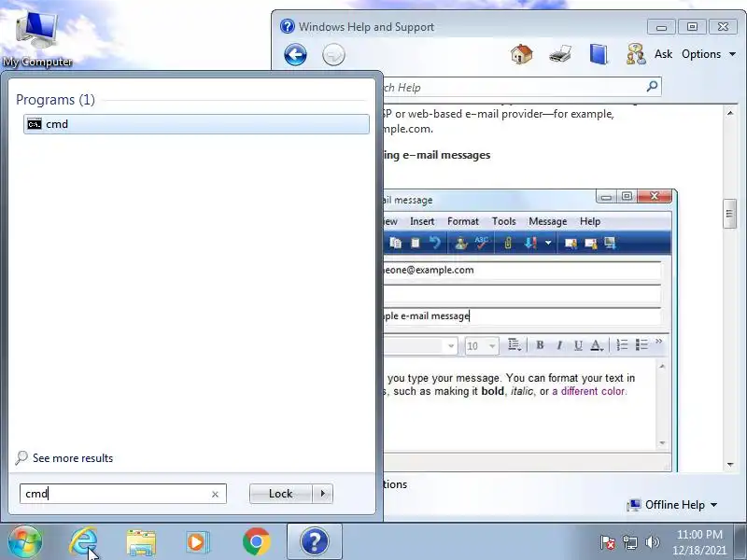
Task: Toggle bulleted list formatting
Action: point(641,344)
